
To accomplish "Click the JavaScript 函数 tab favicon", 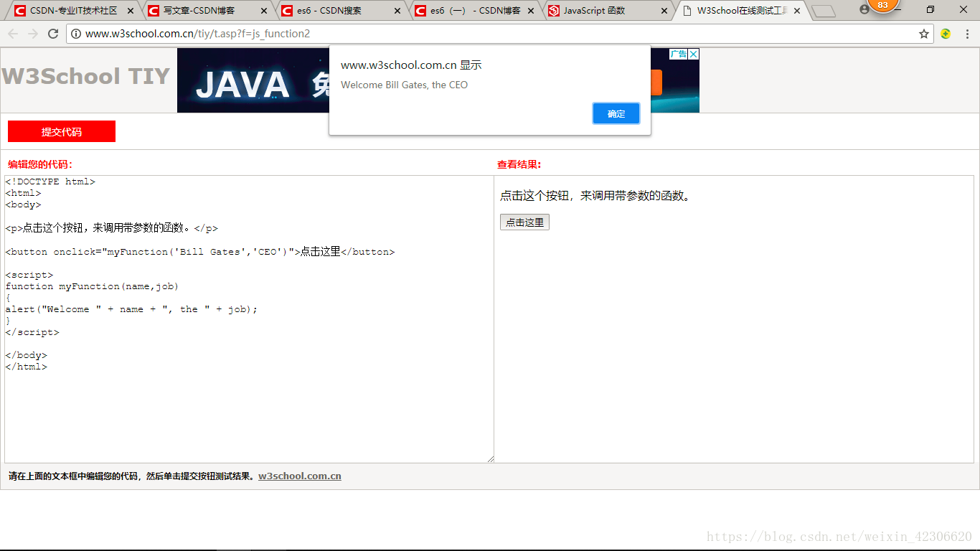I will click(x=554, y=11).
